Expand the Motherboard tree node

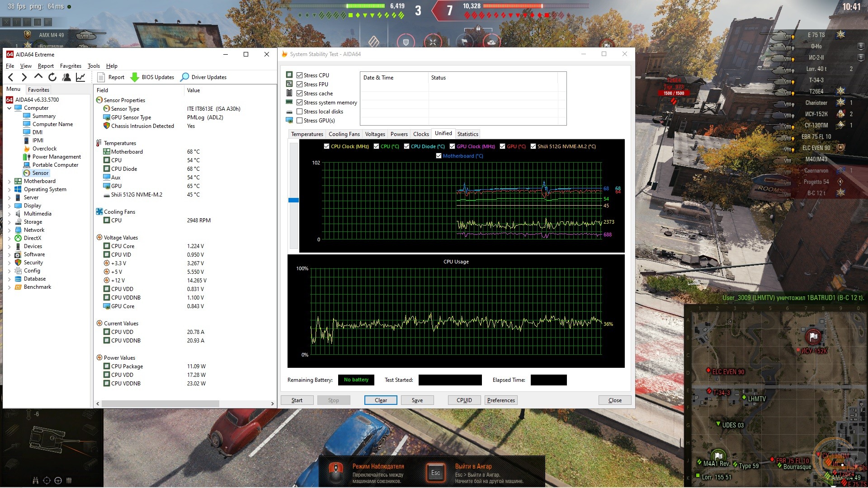coord(9,181)
